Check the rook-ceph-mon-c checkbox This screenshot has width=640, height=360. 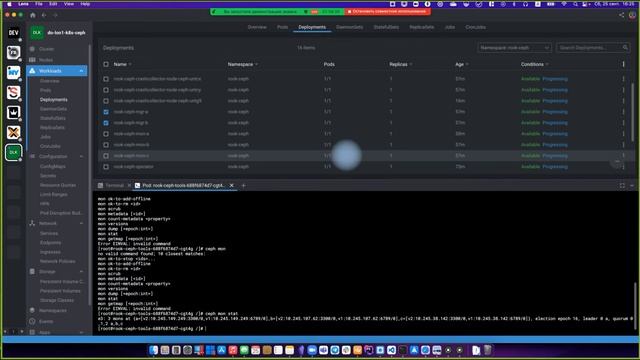[106, 156]
